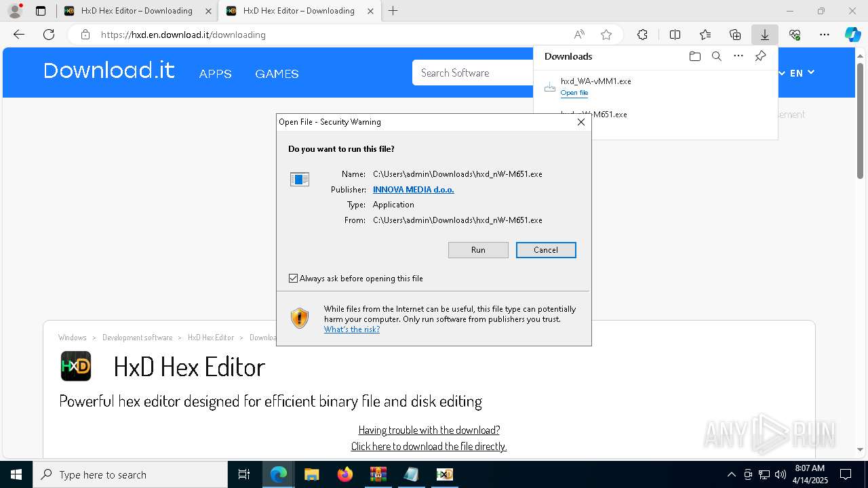Click Run in the security dialog
The height and width of the screenshot is (488, 868).
pyautogui.click(x=478, y=250)
